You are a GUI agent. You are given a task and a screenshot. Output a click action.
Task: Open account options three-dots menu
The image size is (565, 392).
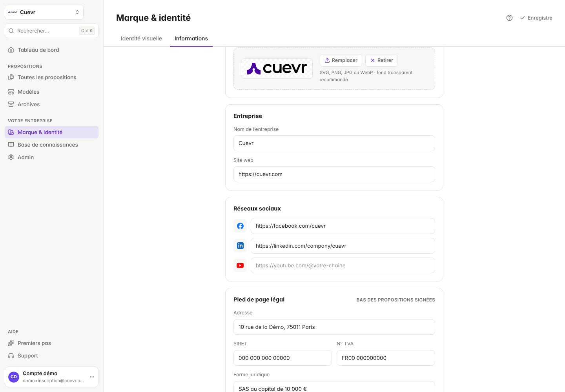click(x=92, y=377)
